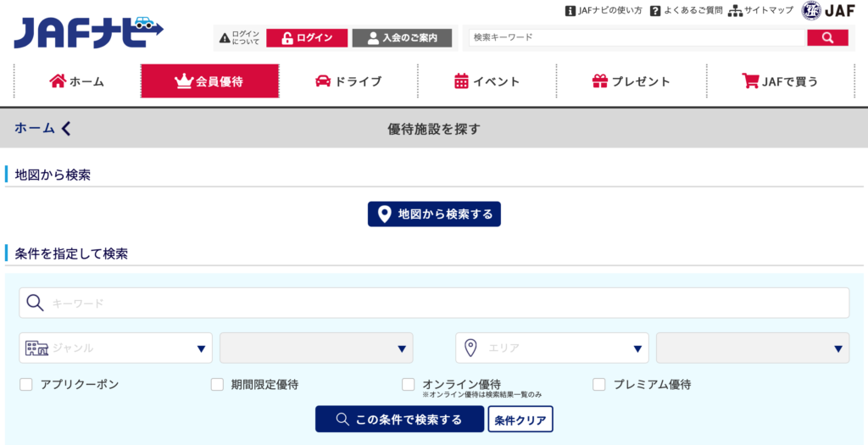
Task: Click the 検索キーワード search field
Action: click(x=637, y=37)
